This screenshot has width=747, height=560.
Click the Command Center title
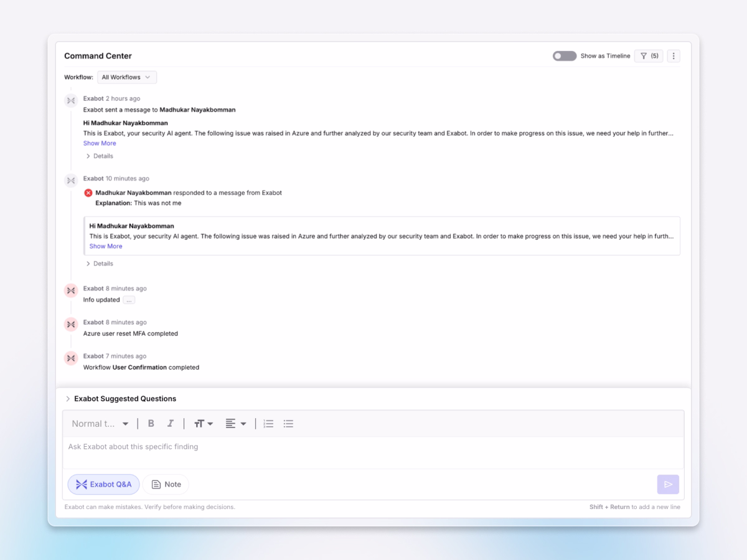pos(98,56)
